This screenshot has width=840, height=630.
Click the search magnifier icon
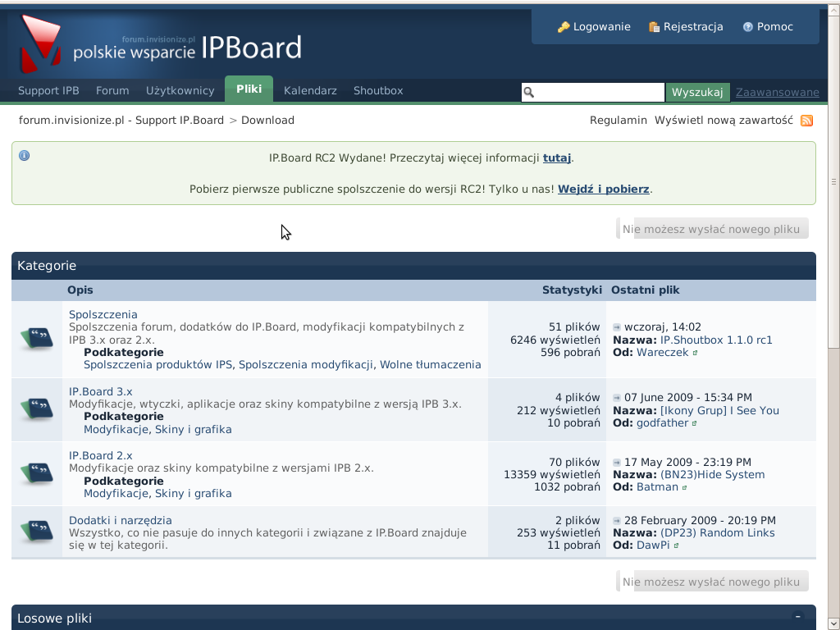click(529, 92)
